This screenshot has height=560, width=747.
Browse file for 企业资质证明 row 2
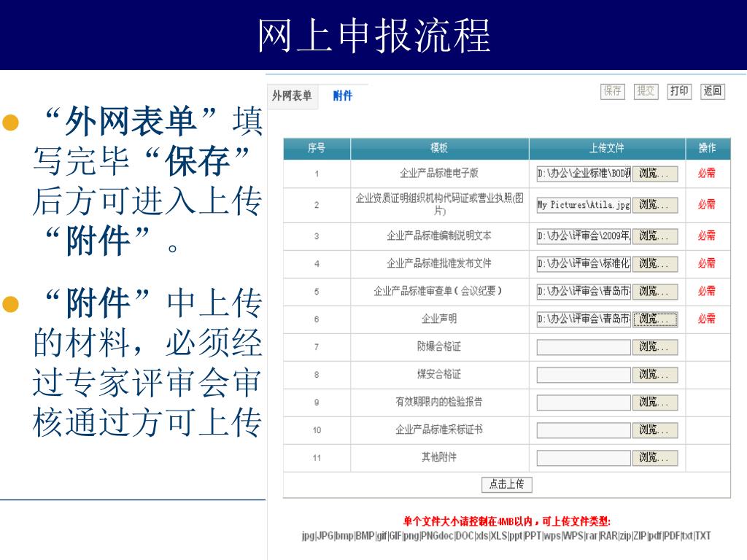pos(655,205)
